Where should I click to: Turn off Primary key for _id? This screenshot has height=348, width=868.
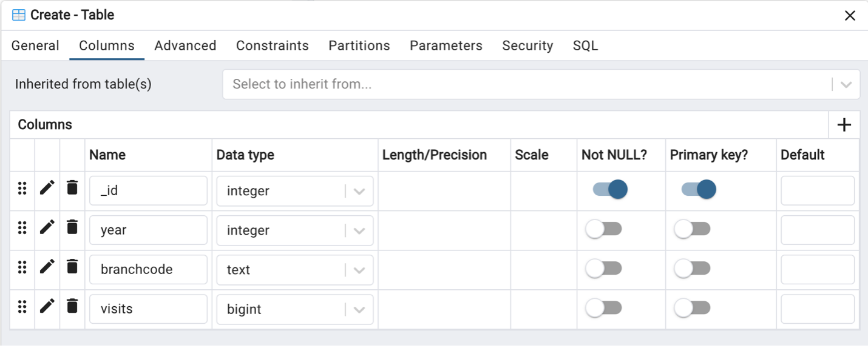pyautogui.click(x=698, y=190)
